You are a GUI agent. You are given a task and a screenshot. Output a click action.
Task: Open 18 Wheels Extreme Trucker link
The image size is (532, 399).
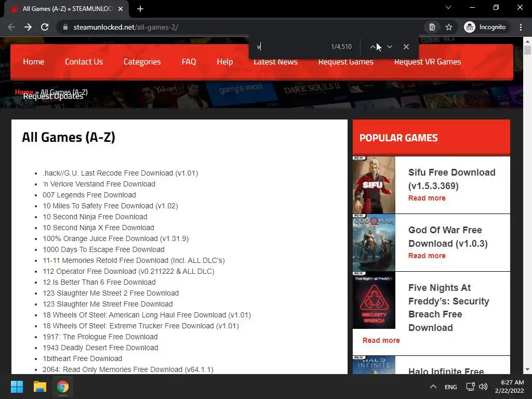click(x=141, y=326)
